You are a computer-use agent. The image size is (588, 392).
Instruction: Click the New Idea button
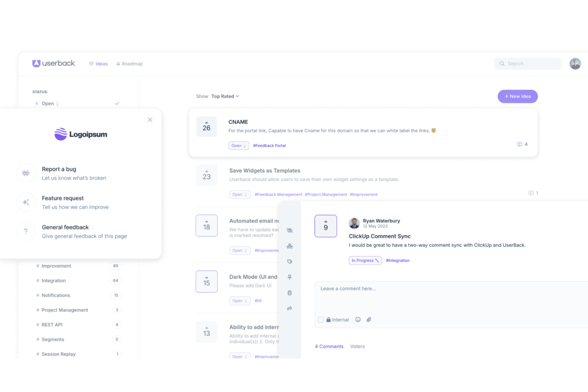coord(518,97)
